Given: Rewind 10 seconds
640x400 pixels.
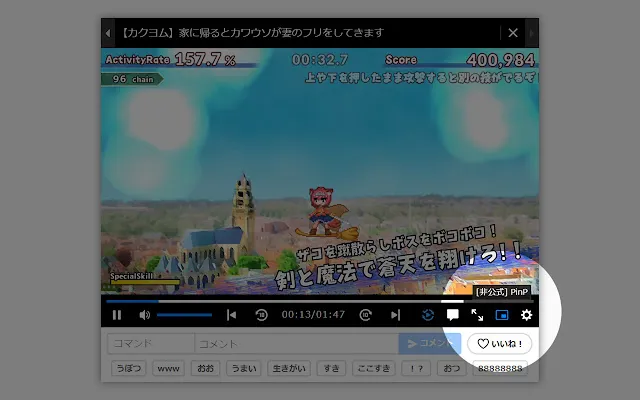Looking at the screenshot, I should 261,315.
